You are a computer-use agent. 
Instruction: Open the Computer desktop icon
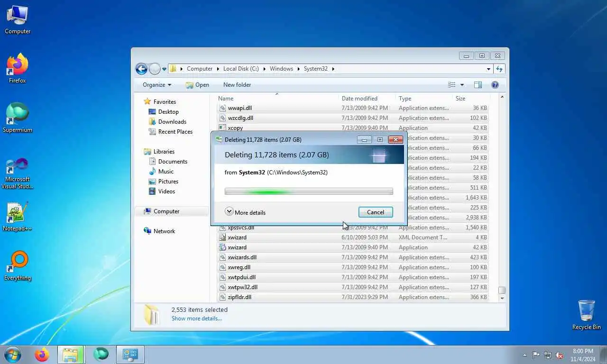point(18,20)
